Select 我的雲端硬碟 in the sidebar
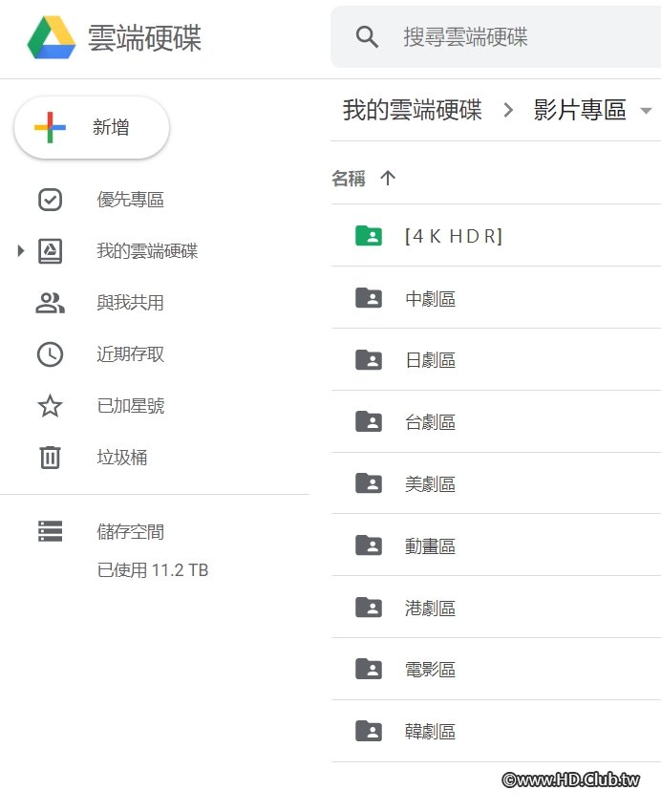The height and width of the screenshot is (812, 661). click(147, 251)
